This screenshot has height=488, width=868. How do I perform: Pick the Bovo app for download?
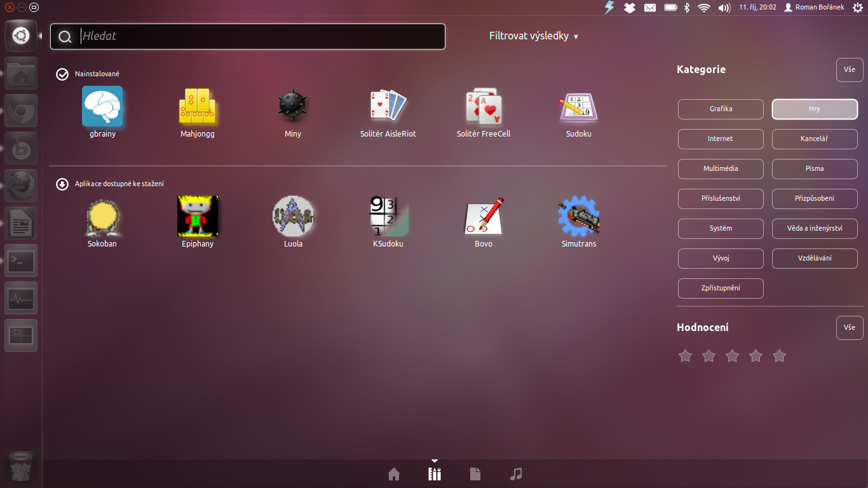484,217
